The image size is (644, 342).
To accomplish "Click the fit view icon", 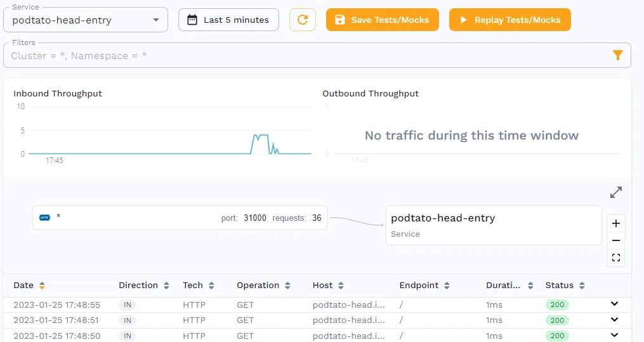I will [615, 258].
